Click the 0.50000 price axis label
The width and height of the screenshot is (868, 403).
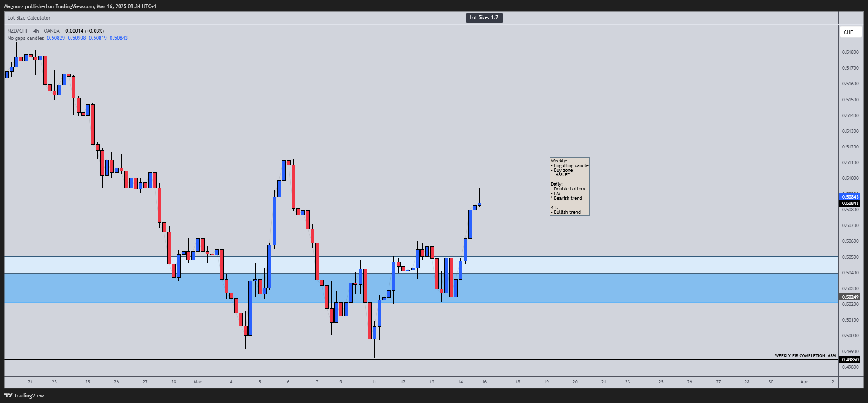850,336
